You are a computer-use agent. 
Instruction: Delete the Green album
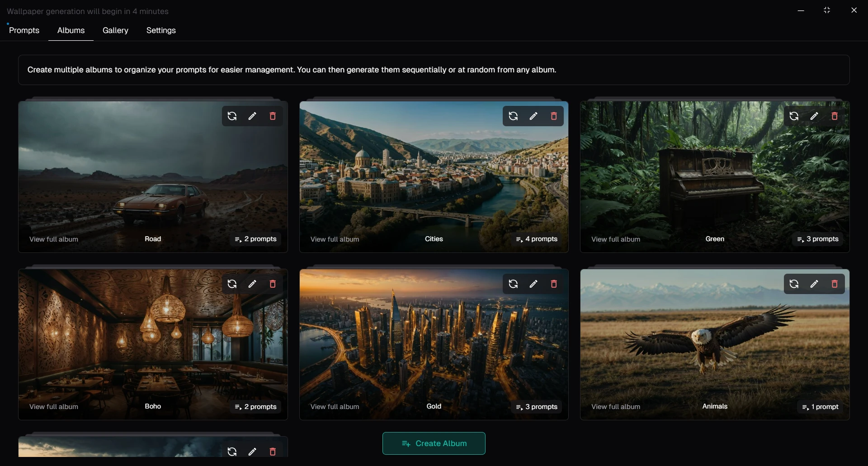[835, 116]
